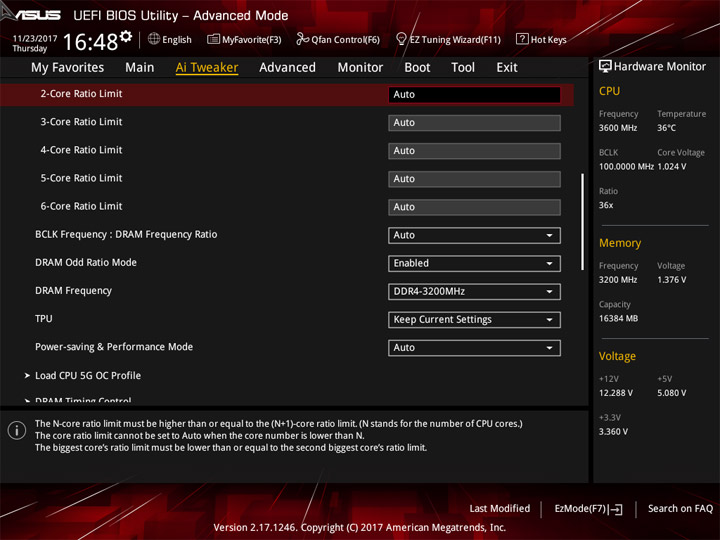
Task: Switch to the Main tab
Action: click(140, 68)
